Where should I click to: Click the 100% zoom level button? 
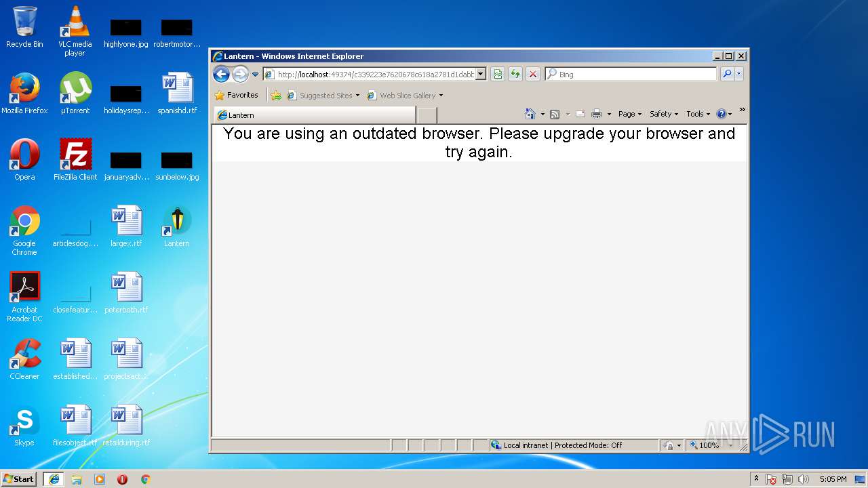click(x=704, y=445)
